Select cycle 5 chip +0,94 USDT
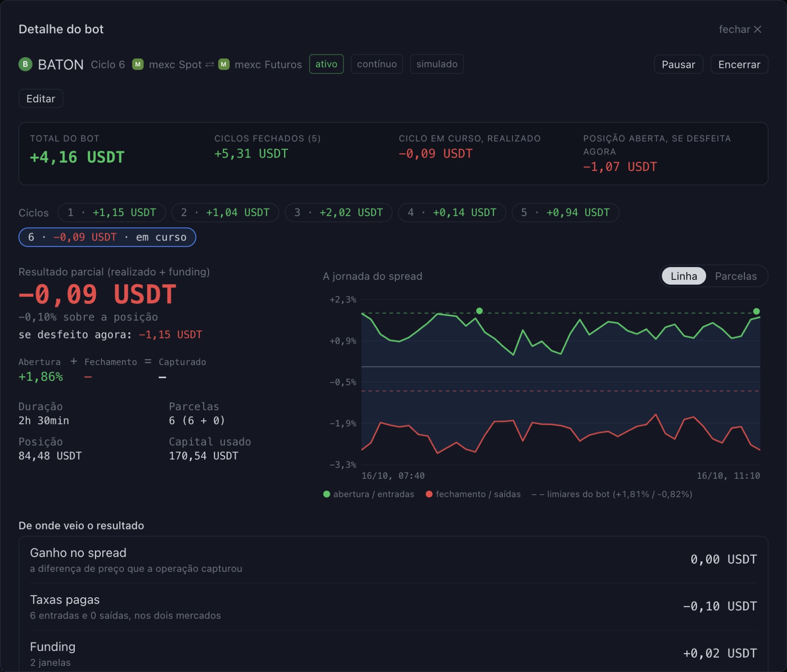The image size is (787, 672). coord(565,212)
